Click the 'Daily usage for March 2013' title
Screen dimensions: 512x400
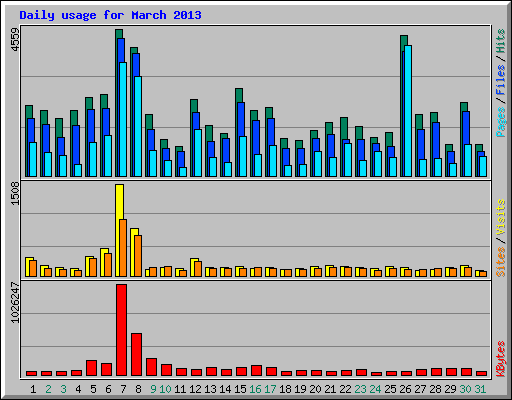(x=110, y=15)
